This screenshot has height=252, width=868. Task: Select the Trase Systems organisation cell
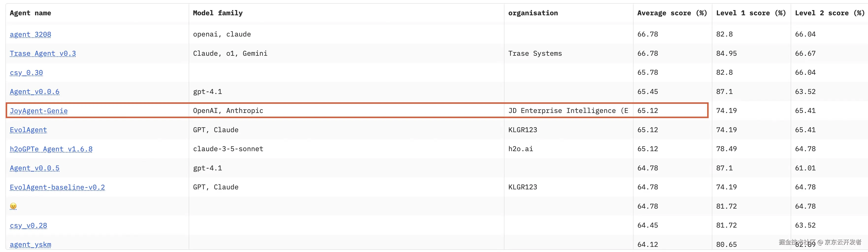tap(535, 54)
